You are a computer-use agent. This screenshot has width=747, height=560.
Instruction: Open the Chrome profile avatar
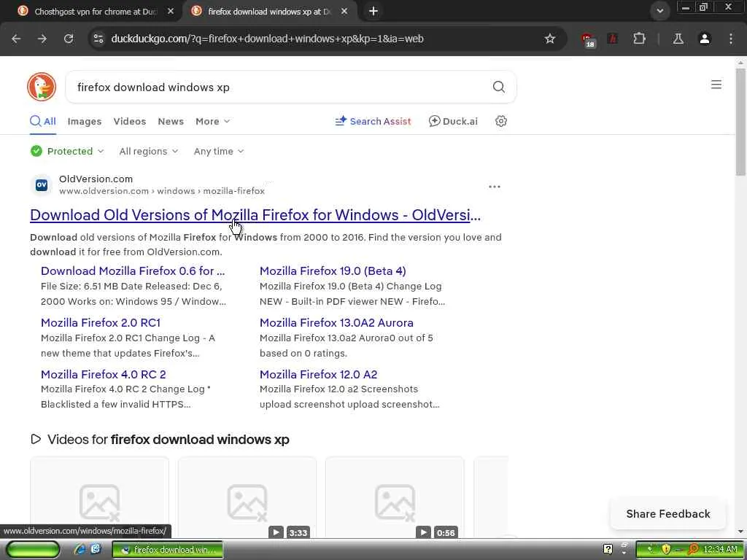coord(705,39)
